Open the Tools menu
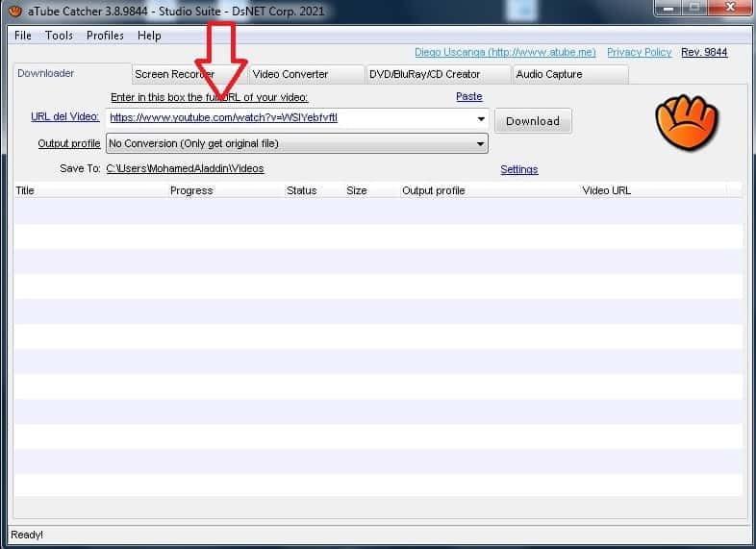 (59, 36)
